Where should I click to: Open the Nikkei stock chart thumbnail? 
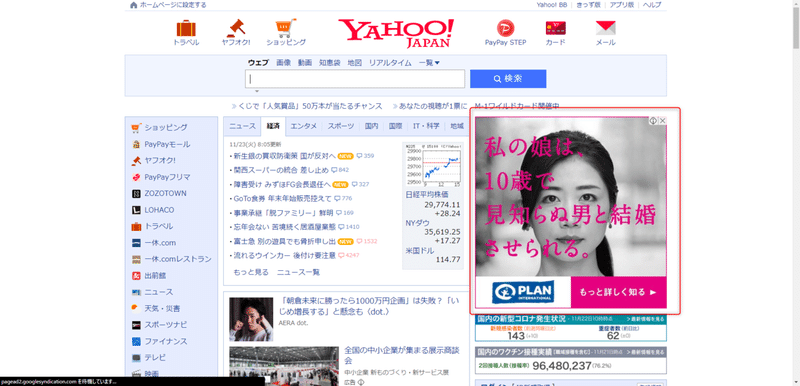[x=433, y=165]
